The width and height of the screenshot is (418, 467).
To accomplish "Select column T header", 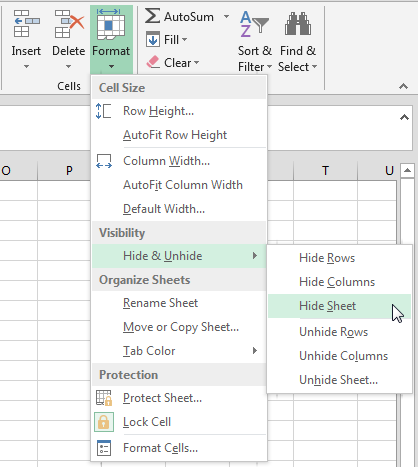I will click(325, 171).
